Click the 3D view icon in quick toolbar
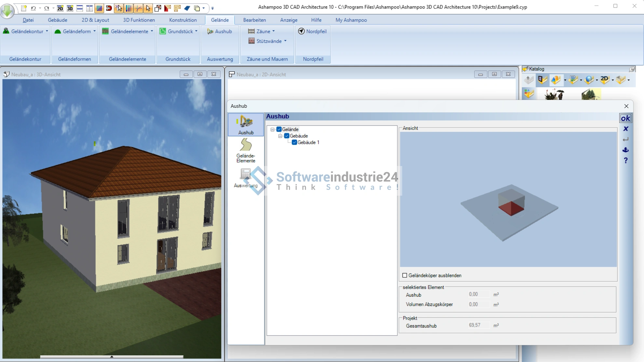644x362 pixels. click(x=70, y=8)
